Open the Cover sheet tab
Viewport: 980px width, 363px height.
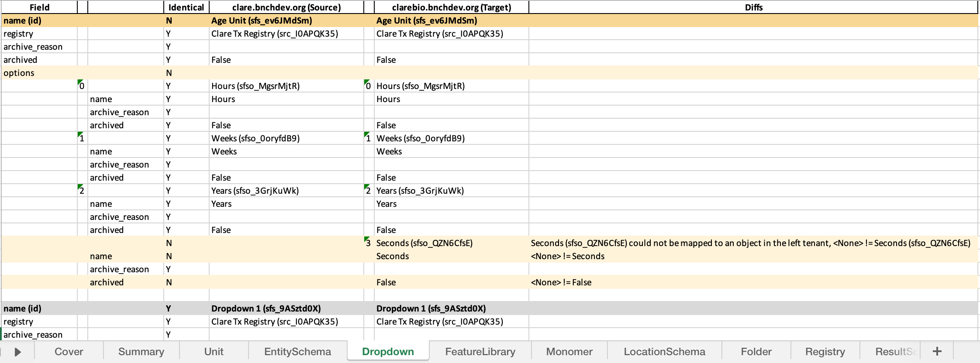(69, 352)
